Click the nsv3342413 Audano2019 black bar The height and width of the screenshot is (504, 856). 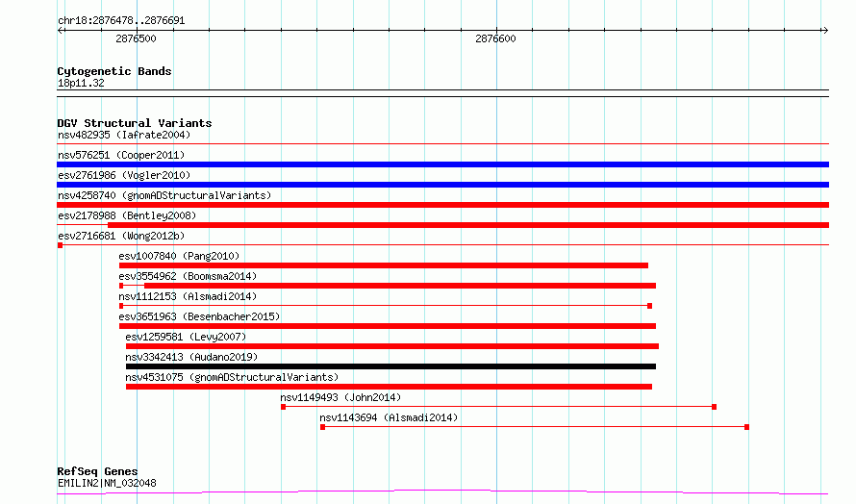coord(390,366)
